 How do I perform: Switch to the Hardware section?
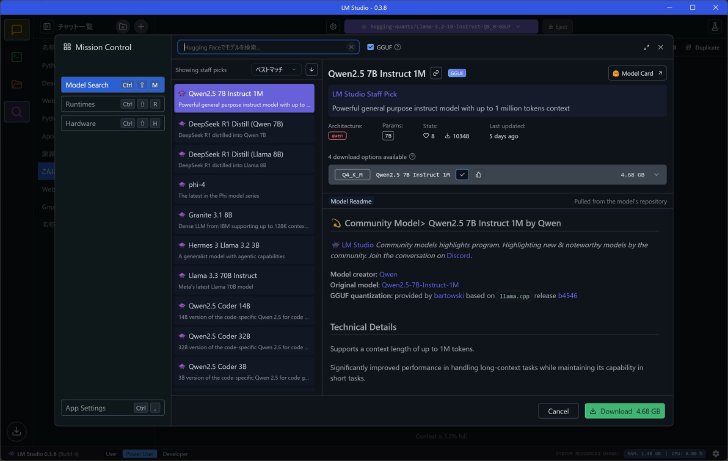113,123
